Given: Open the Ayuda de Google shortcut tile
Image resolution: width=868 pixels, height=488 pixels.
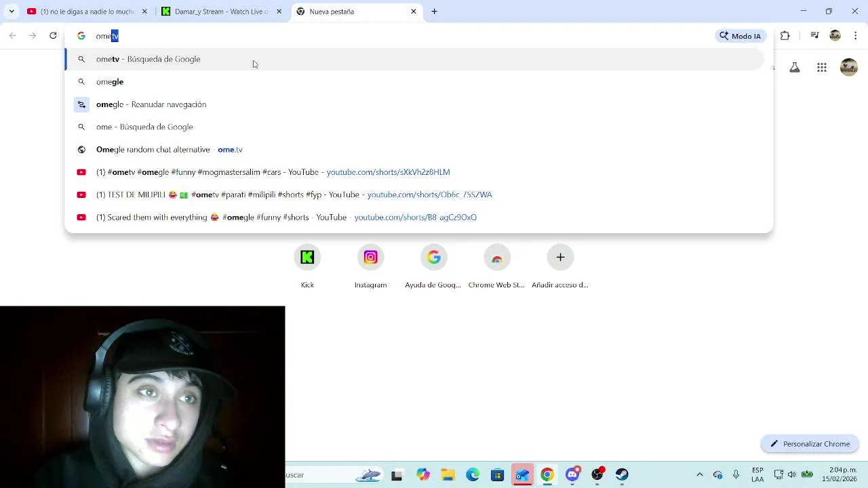Looking at the screenshot, I should (x=433, y=267).
